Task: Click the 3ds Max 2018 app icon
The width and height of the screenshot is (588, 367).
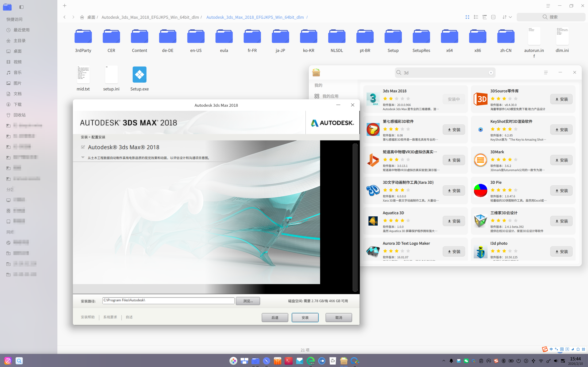Action: 373,99
